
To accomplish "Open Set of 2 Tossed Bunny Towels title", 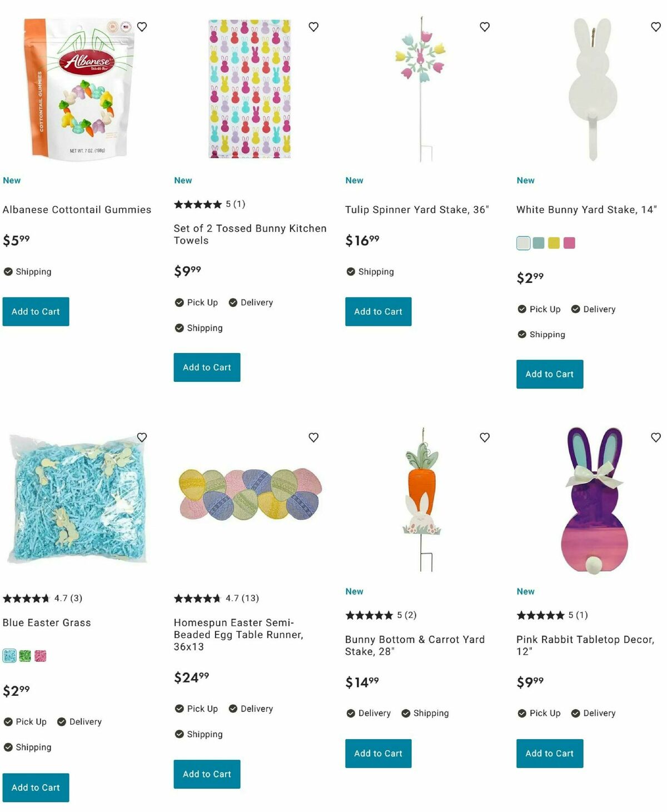I will [250, 235].
